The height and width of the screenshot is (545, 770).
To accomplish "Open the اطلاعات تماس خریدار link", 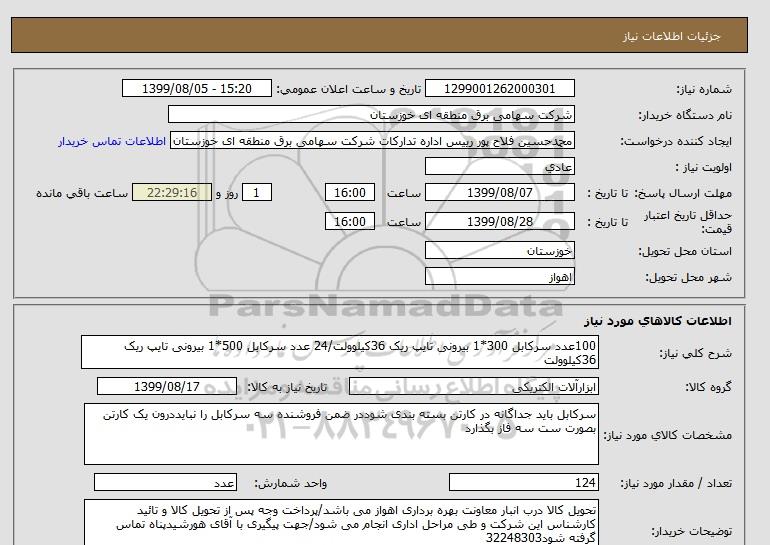I will coord(110,141).
